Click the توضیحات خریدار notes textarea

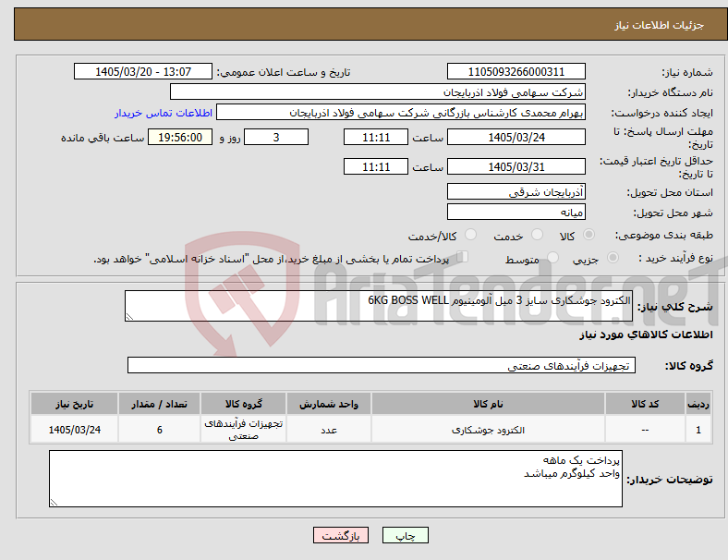335,479
